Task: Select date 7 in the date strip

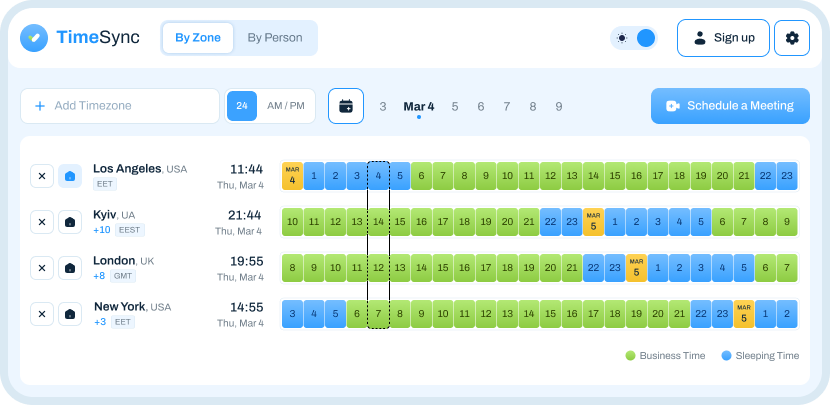Action: (x=507, y=106)
